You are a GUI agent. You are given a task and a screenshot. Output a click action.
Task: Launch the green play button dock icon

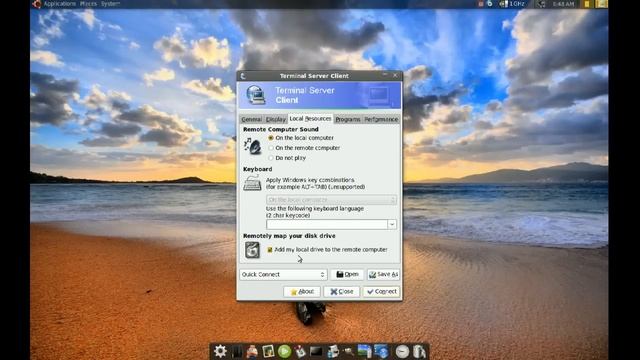[284, 351]
